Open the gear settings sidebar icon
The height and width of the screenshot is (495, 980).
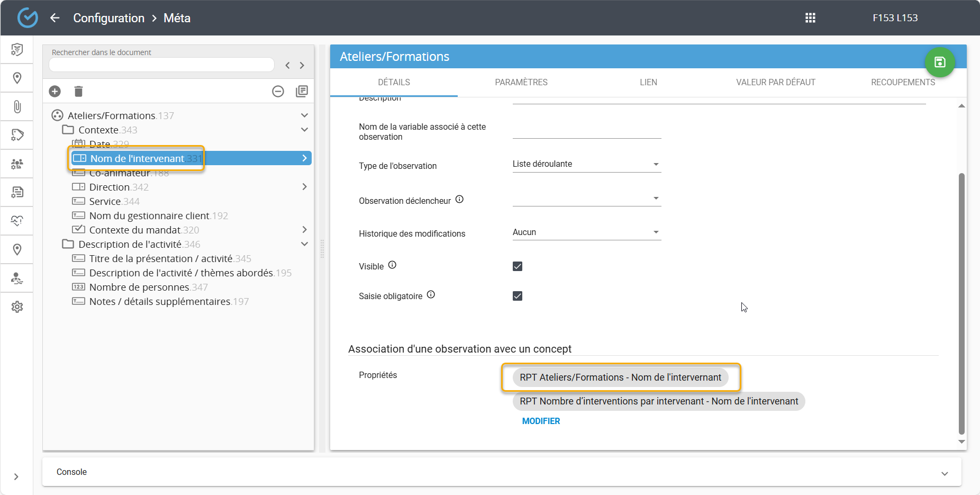(17, 307)
